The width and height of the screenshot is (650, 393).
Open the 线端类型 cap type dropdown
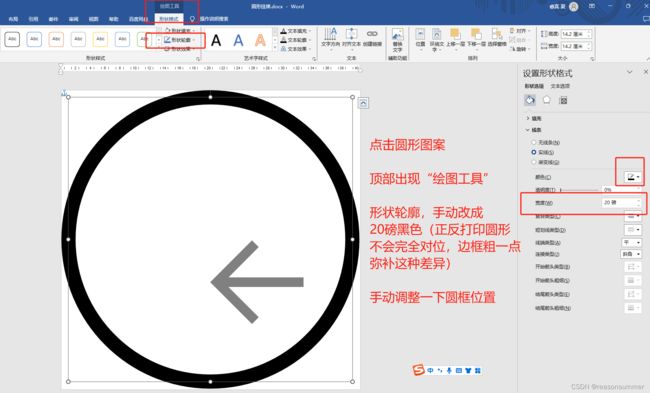[x=631, y=242]
